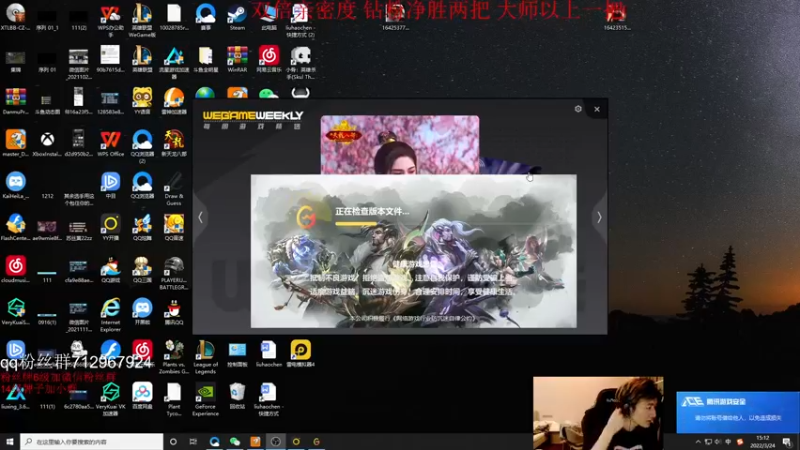The width and height of the screenshot is (800, 450).
Task: Open the WinRAR desktop shortcut
Action: (237, 59)
